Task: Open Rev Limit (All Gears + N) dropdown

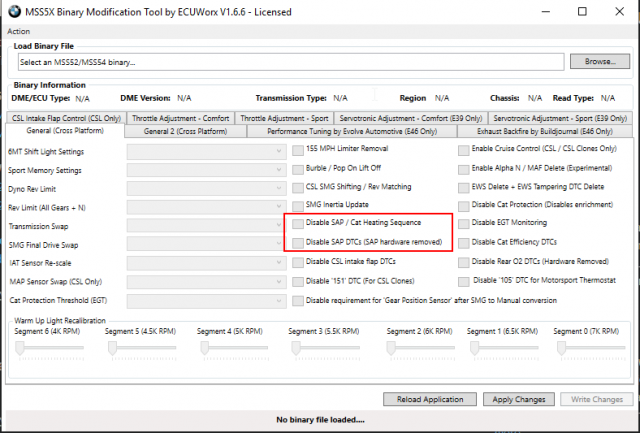Action: (x=206, y=207)
